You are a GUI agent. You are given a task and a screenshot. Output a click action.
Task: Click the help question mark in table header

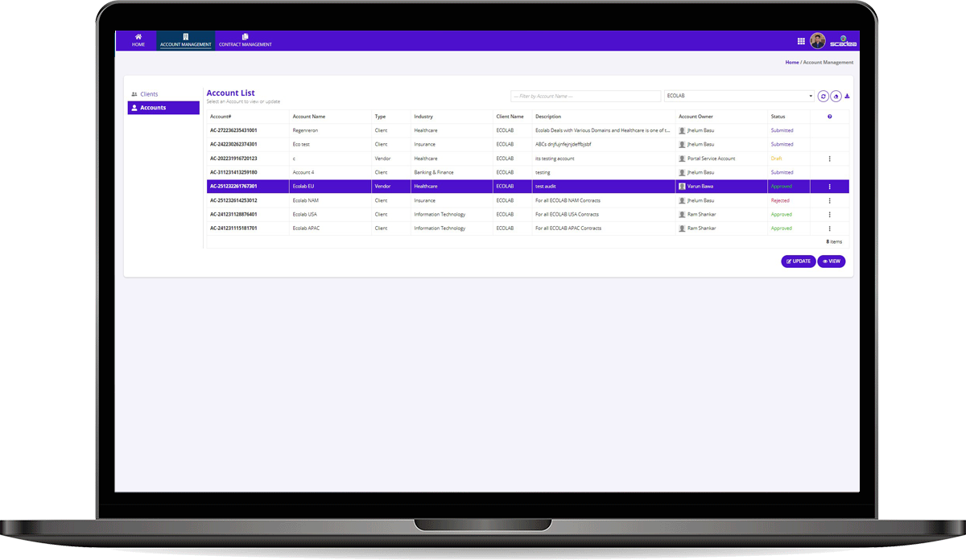(829, 117)
